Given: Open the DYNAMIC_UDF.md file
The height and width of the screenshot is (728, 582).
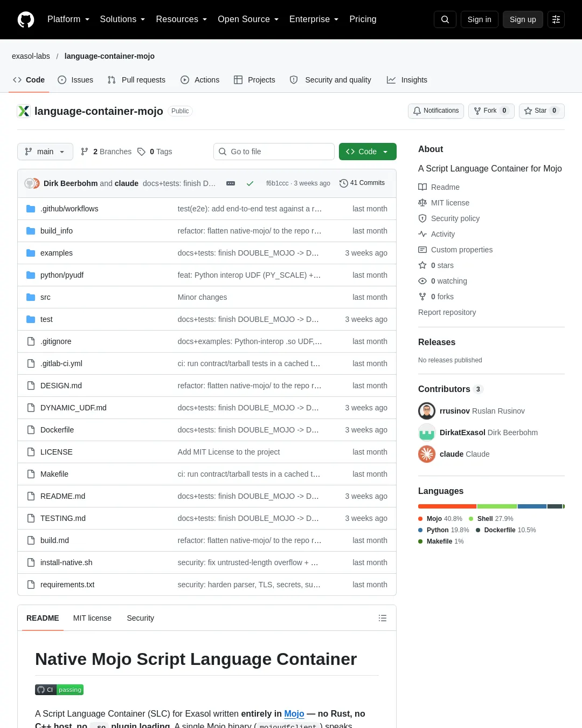Looking at the screenshot, I should click(x=73, y=408).
